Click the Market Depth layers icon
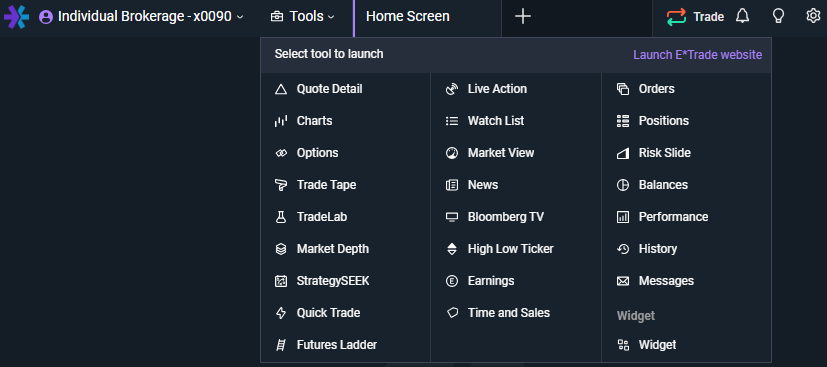 tap(281, 249)
